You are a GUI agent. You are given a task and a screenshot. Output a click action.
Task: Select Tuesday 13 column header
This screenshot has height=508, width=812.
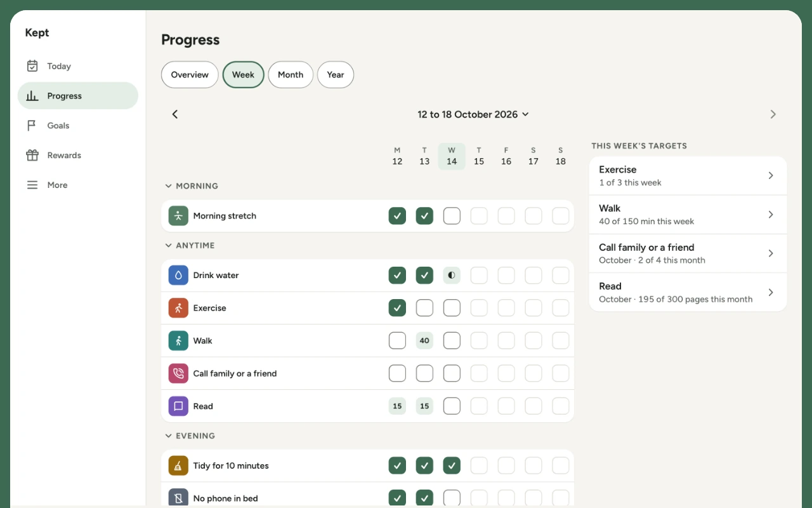(424, 156)
